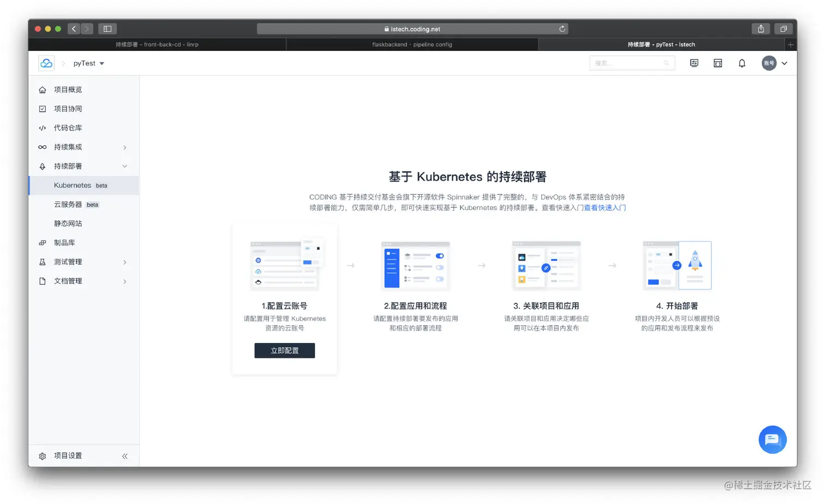Image resolution: width=825 pixels, height=504 pixels.
Task: Click the 立即配置 button
Action: click(x=285, y=350)
